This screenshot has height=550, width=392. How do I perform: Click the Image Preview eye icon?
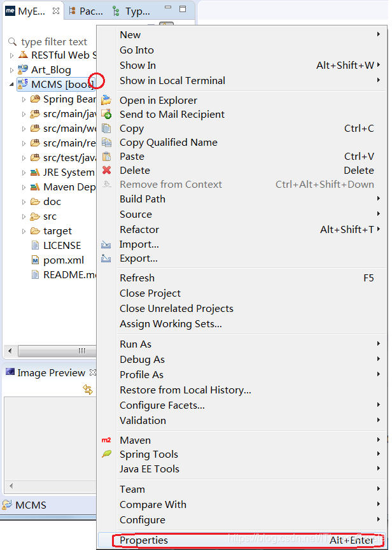point(10,372)
